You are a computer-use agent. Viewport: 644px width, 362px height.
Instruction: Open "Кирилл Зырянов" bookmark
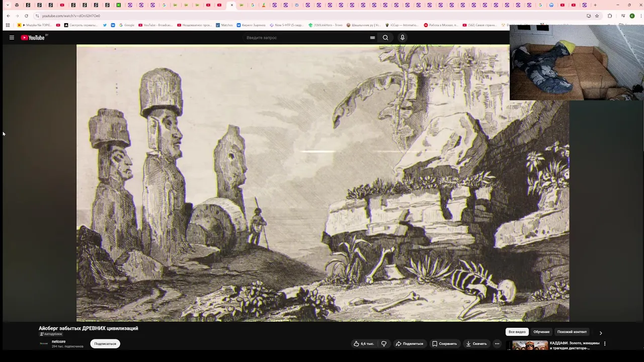point(251,25)
